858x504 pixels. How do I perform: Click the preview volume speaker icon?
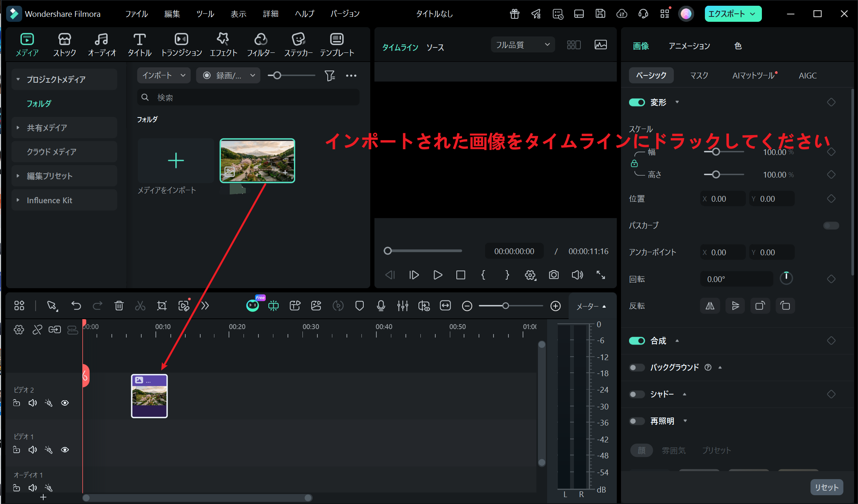577,275
